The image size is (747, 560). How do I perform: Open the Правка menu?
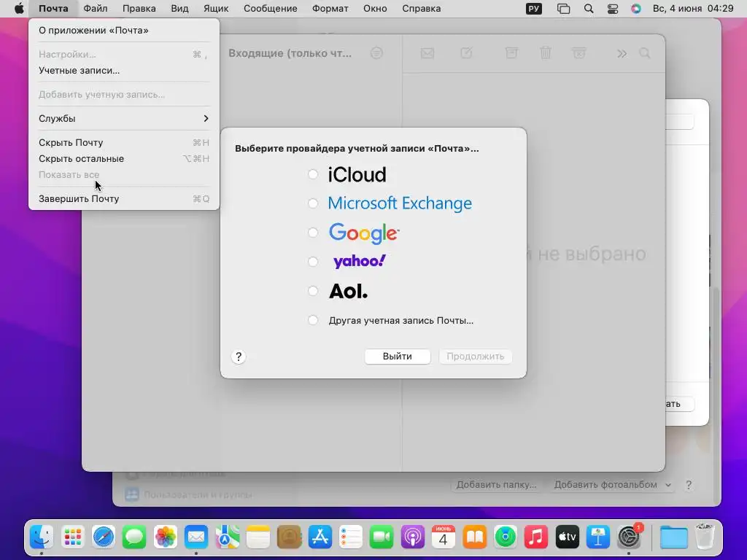[x=139, y=9]
